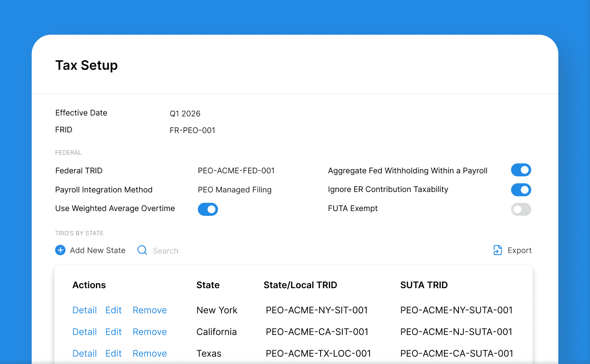590x364 pixels.
Task: Click the Export file icon
Action: coord(497,250)
